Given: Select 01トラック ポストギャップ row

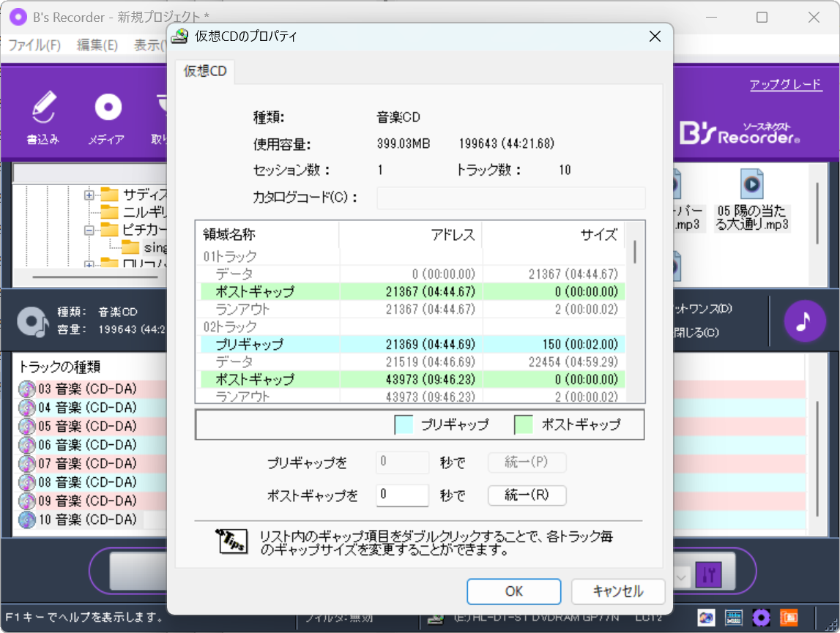Looking at the screenshot, I should pos(412,291).
